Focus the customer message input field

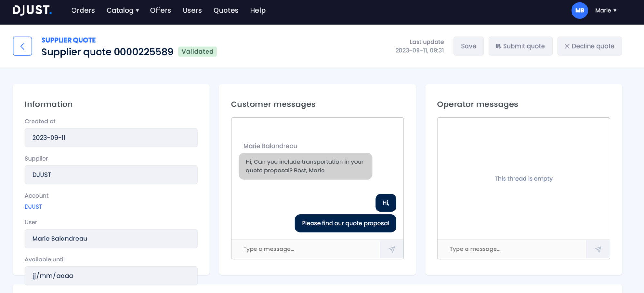click(x=305, y=249)
